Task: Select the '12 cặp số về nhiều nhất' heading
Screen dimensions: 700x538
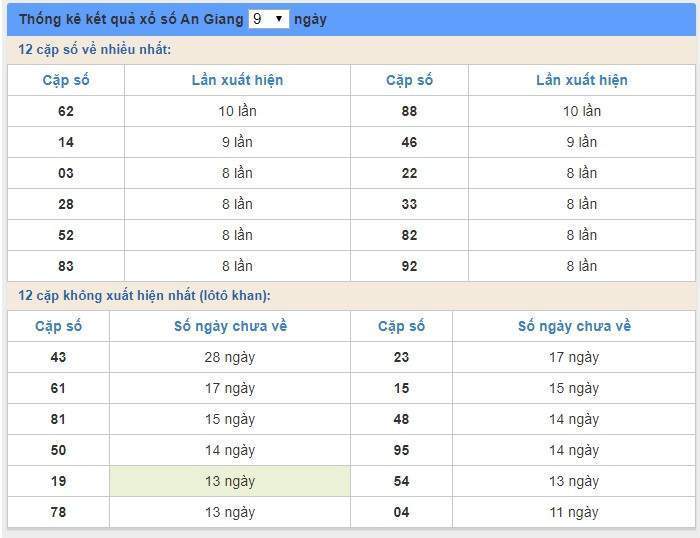Action: (x=95, y=49)
